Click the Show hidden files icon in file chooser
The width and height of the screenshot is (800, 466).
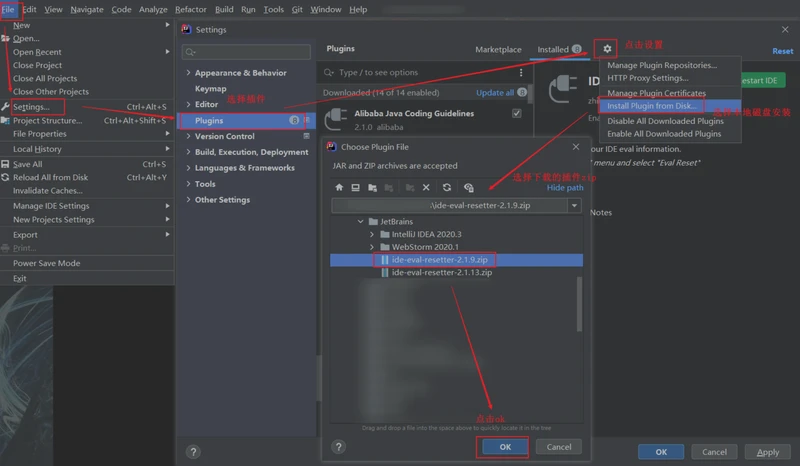pos(468,187)
